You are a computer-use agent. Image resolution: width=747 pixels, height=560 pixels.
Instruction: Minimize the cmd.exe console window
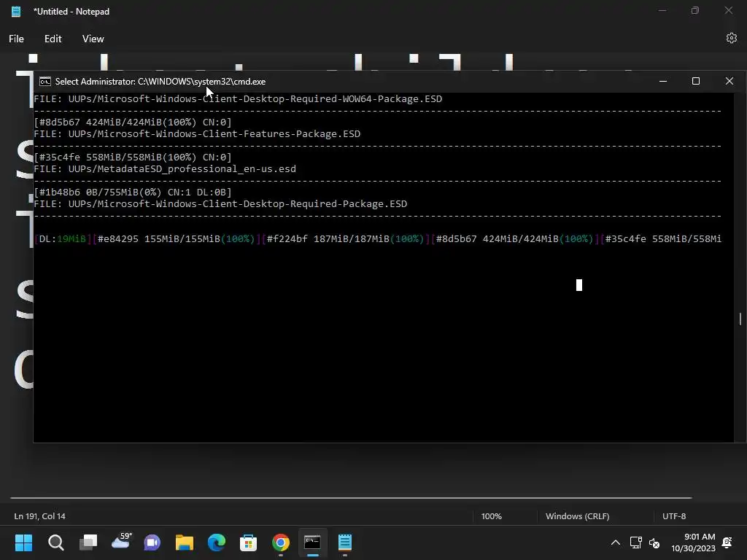pos(662,82)
